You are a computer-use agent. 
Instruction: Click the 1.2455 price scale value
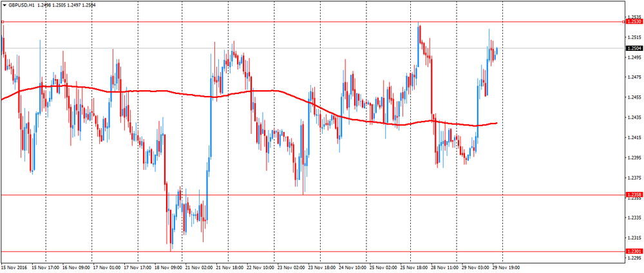point(634,97)
